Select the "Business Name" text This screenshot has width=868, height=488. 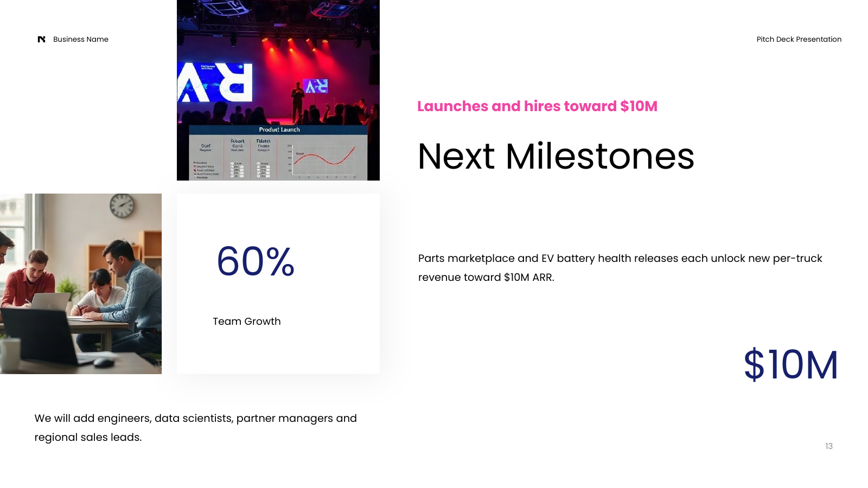[81, 39]
